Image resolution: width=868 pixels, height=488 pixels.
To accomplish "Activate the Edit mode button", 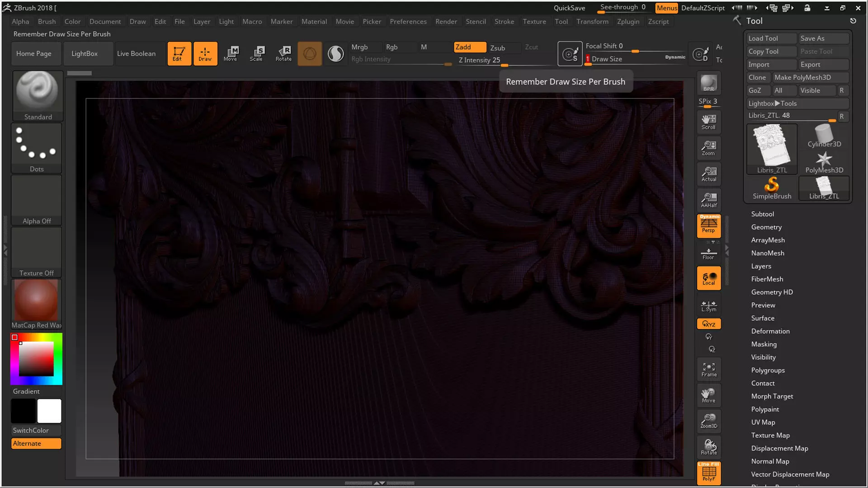I will tap(179, 53).
